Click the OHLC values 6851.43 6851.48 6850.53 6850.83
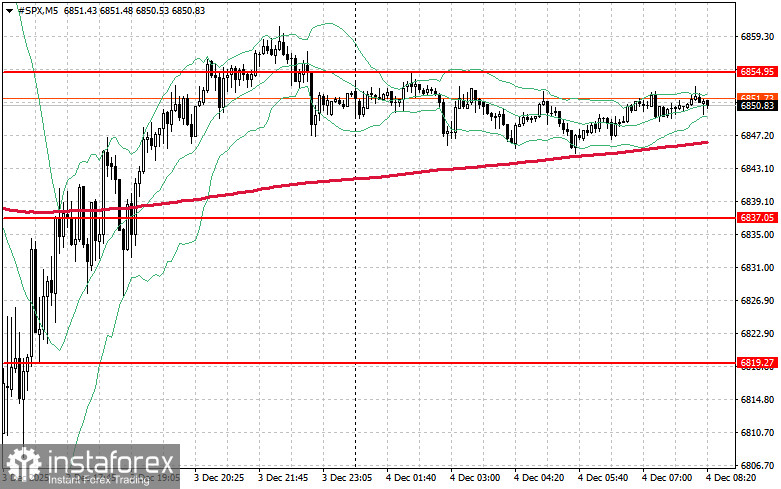The height and width of the screenshot is (489, 781). [x=134, y=10]
